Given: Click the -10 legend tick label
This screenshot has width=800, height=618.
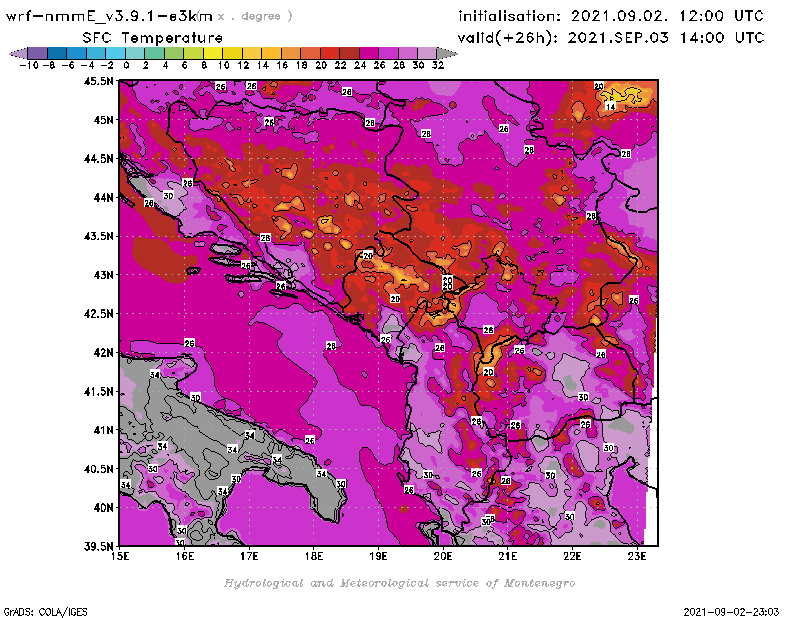Looking at the screenshot, I should pos(29,65).
